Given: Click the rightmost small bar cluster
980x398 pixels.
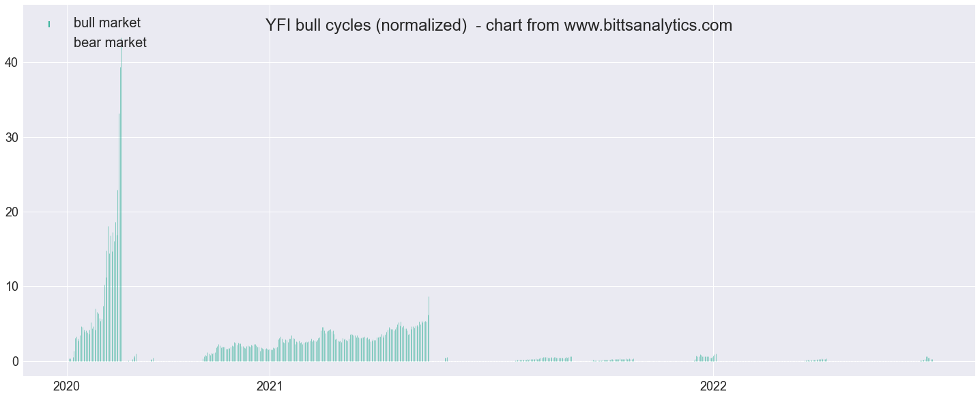Looking at the screenshot, I should [x=927, y=358].
